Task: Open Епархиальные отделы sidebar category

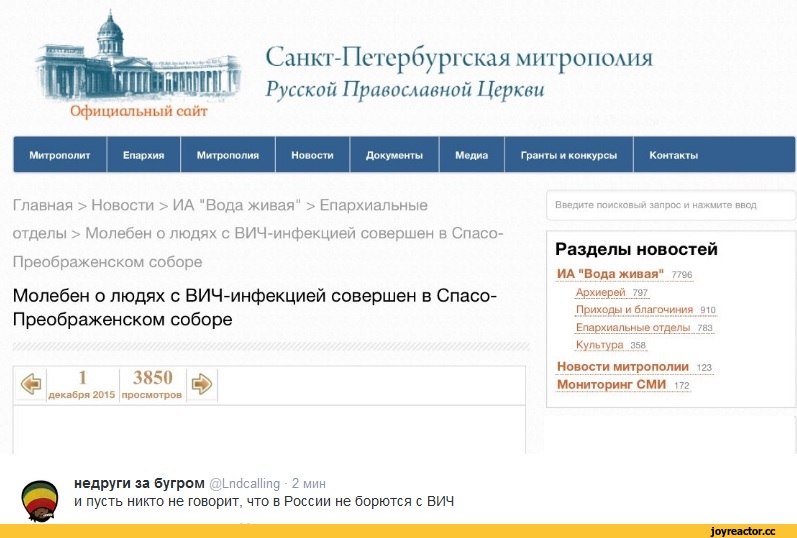Action: pos(633,327)
